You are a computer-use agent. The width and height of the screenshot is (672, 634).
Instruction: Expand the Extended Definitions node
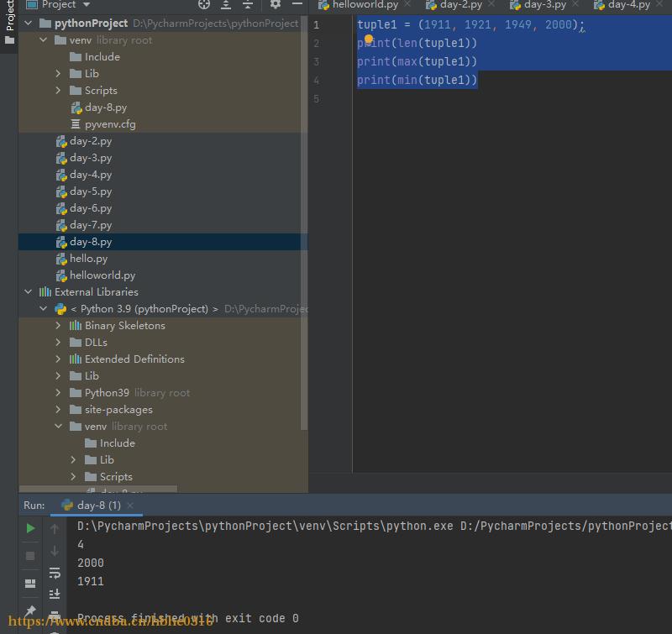point(58,359)
